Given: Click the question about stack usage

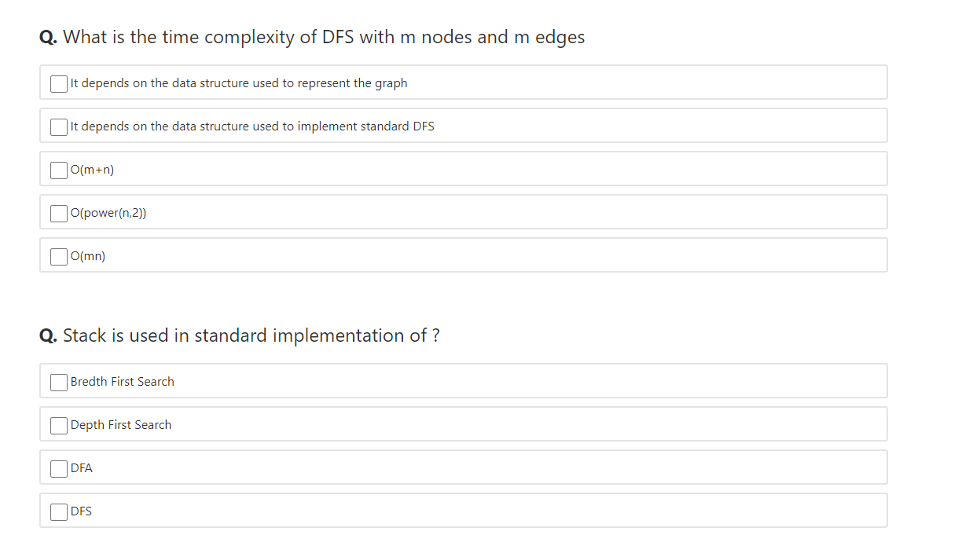Looking at the screenshot, I should [239, 335].
